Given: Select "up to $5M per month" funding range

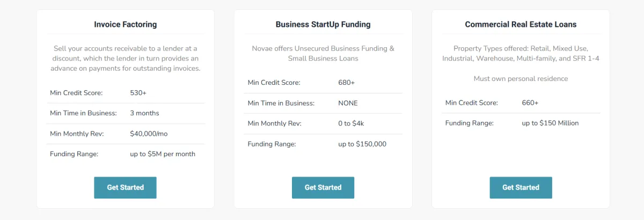Looking at the screenshot, I should 163,154.
